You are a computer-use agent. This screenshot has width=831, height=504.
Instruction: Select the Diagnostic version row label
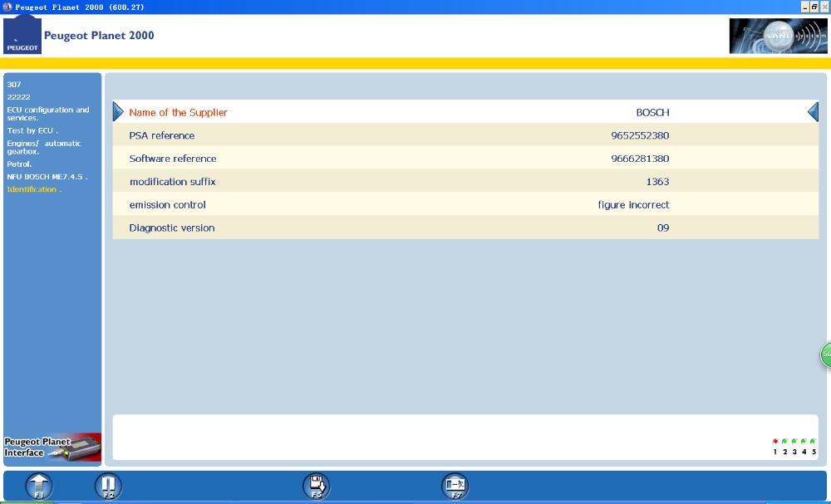coord(172,228)
